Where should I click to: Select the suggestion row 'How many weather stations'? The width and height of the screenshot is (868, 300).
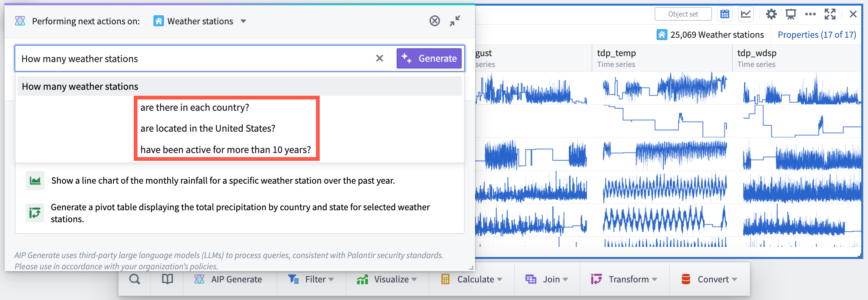coord(239,86)
